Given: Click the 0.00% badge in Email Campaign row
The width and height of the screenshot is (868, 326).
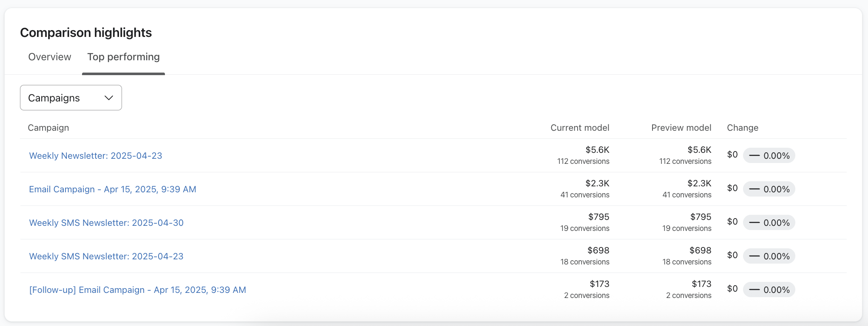Looking at the screenshot, I should (769, 189).
